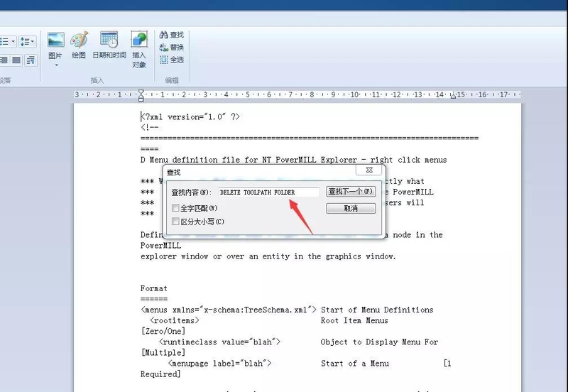Apply justify paragraph alignment

tap(16, 60)
